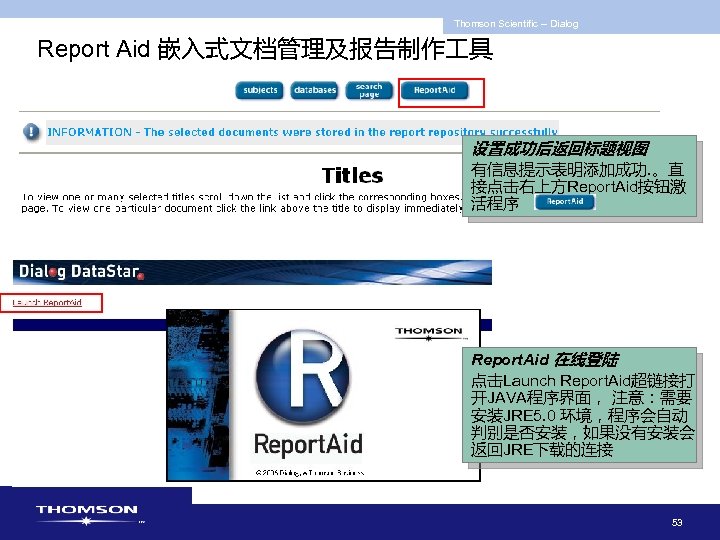Click page number 53 in footer

pos(677,522)
